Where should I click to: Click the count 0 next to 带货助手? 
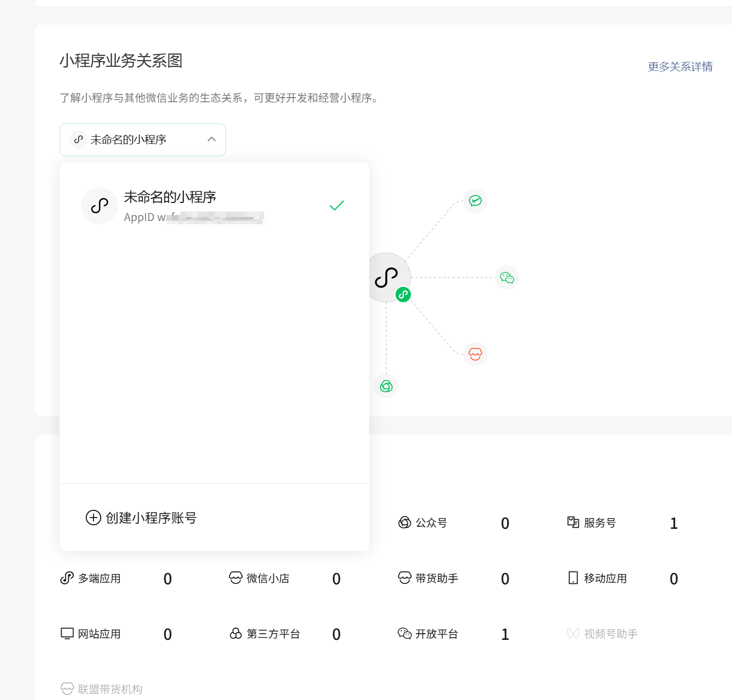[x=505, y=579]
